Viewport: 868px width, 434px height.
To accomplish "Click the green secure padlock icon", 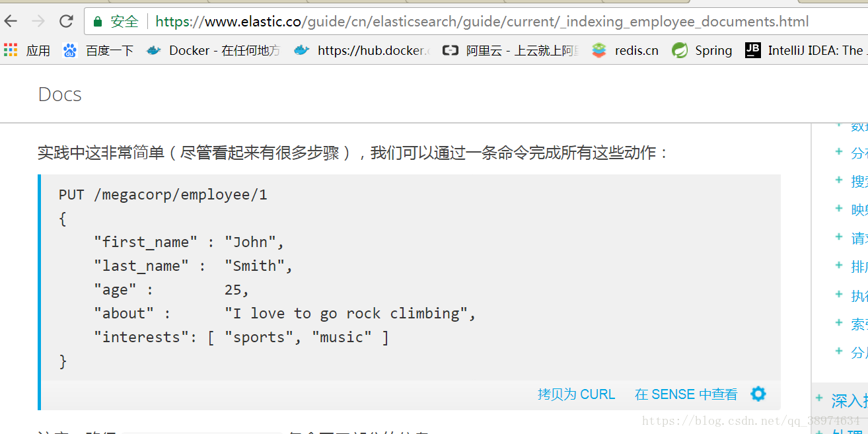I will (x=98, y=22).
